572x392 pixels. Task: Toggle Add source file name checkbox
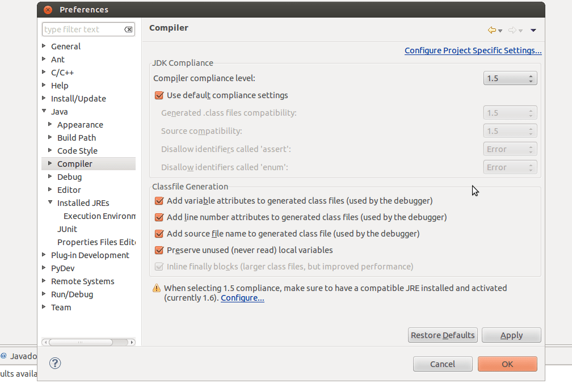[159, 234]
